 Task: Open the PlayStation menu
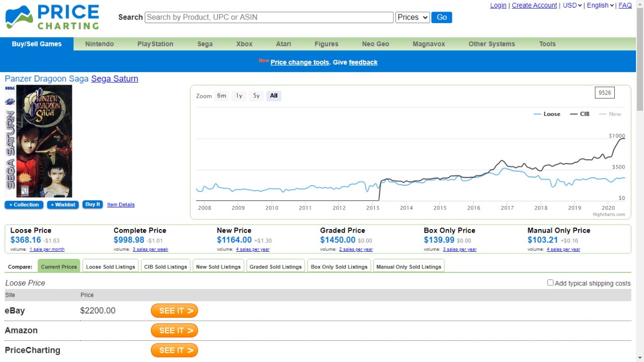pos(155,44)
